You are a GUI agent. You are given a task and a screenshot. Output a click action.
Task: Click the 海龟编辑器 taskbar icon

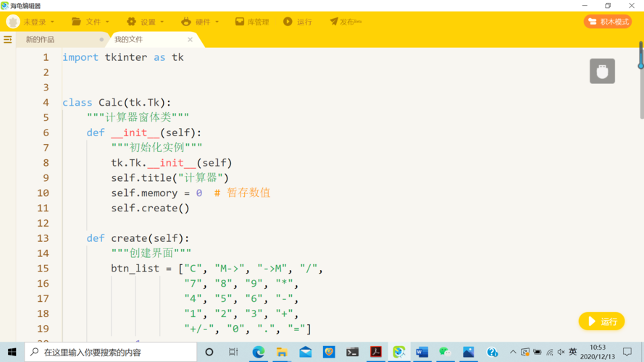399,352
